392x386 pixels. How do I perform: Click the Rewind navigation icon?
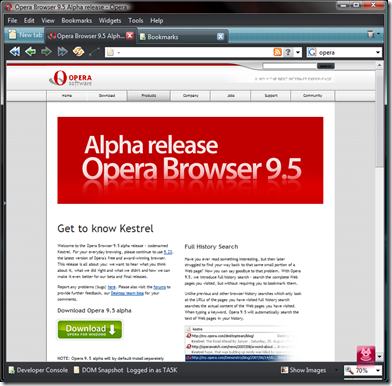15,52
